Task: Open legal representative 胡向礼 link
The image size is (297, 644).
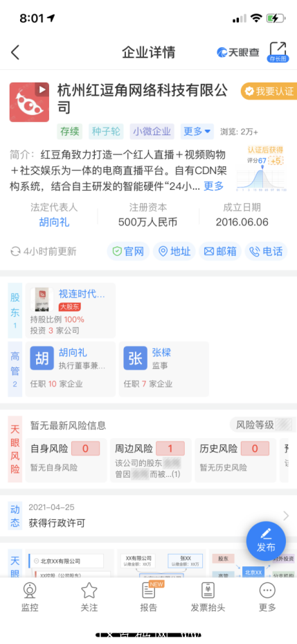Action: tap(54, 223)
